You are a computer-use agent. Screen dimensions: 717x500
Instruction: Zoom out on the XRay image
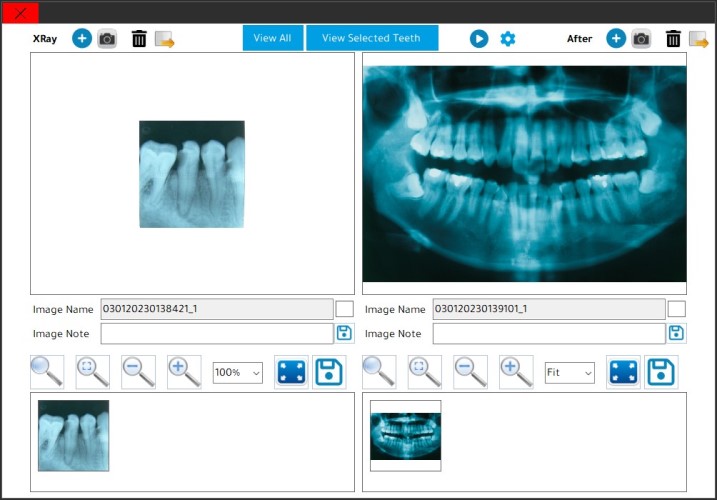coord(138,372)
